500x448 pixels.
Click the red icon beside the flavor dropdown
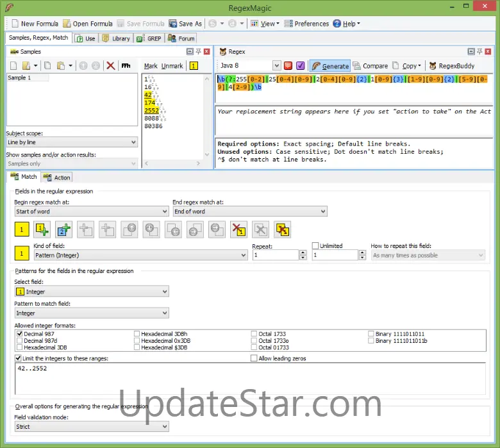(x=288, y=65)
